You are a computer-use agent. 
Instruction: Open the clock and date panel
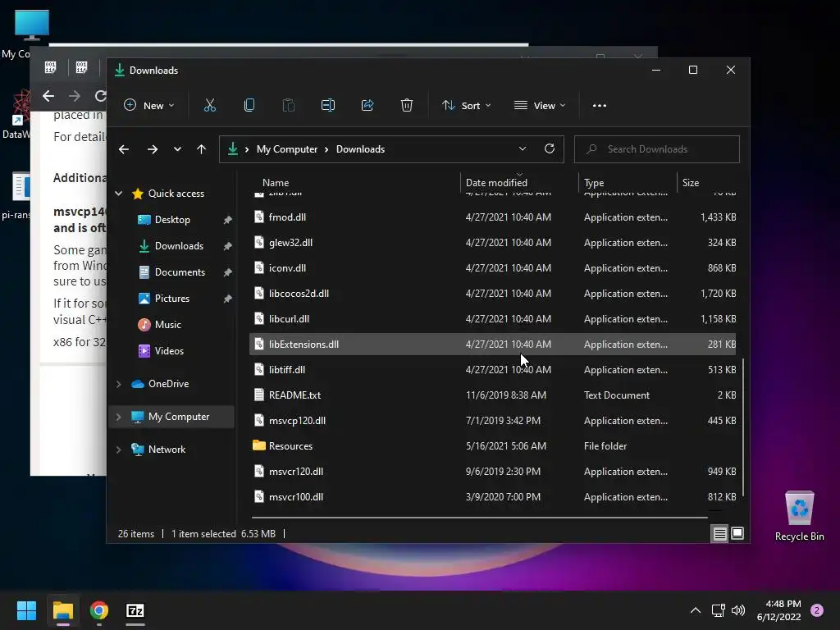[778, 610]
